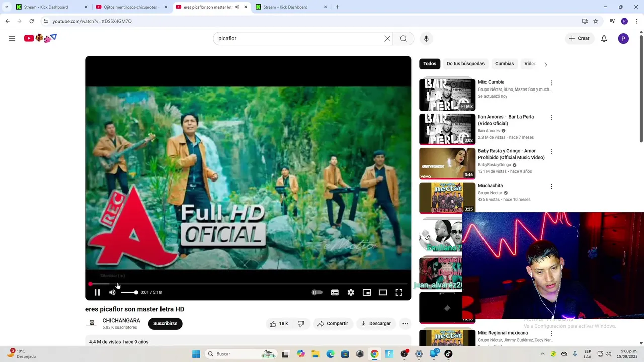This screenshot has height=362, width=644.
Task: Open the Ilan Amores Bar La Perla title
Action: pos(506,120)
